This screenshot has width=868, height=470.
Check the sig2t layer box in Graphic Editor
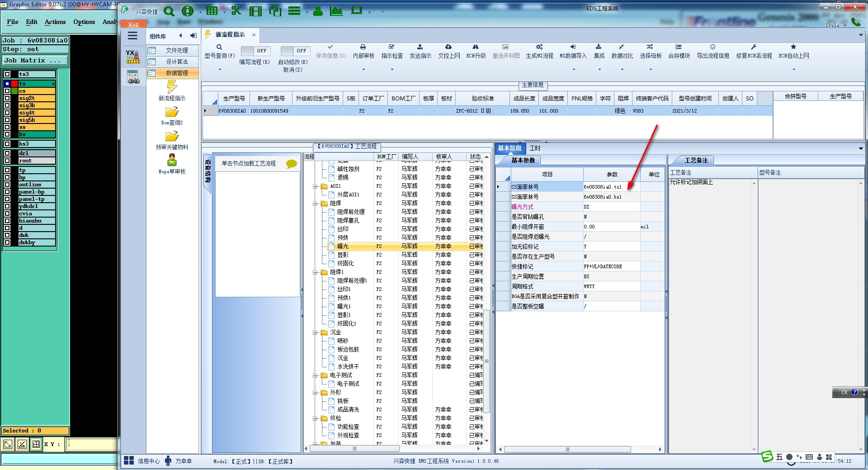(7, 98)
